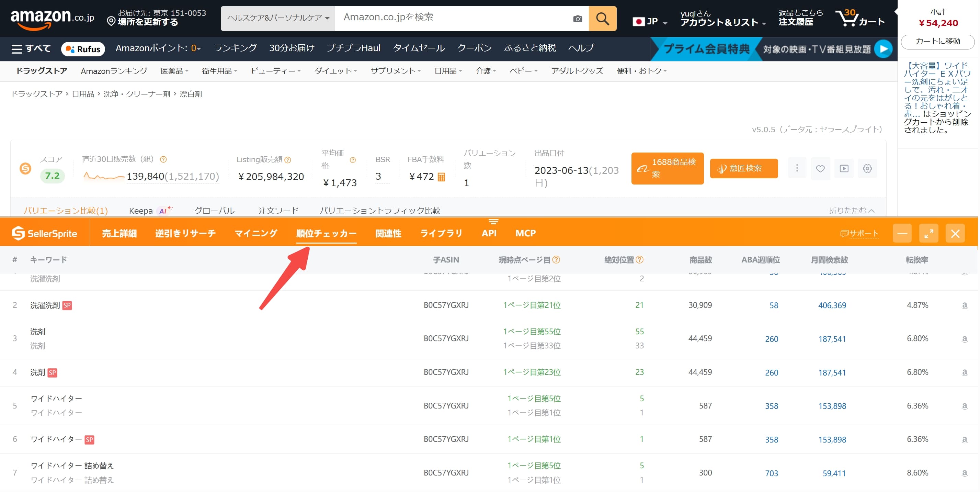Screen dimensions: 980x492
Task: Click the Rufus assistant button
Action: coord(83,49)
